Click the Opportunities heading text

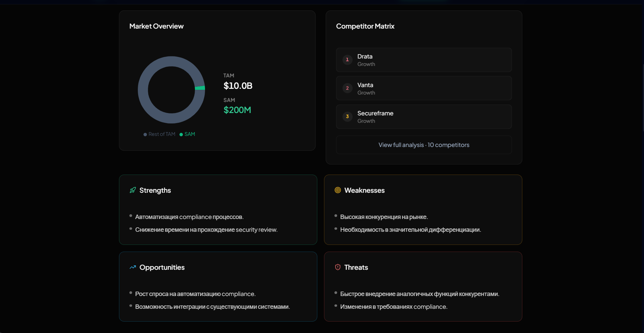(x=162, y=267)
